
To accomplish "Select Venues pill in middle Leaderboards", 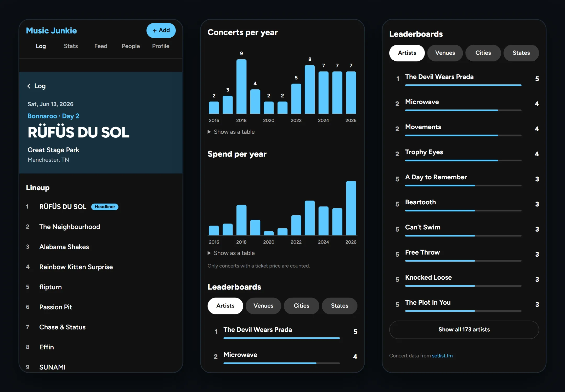I will pyautogui.click(x=263, y=306).
